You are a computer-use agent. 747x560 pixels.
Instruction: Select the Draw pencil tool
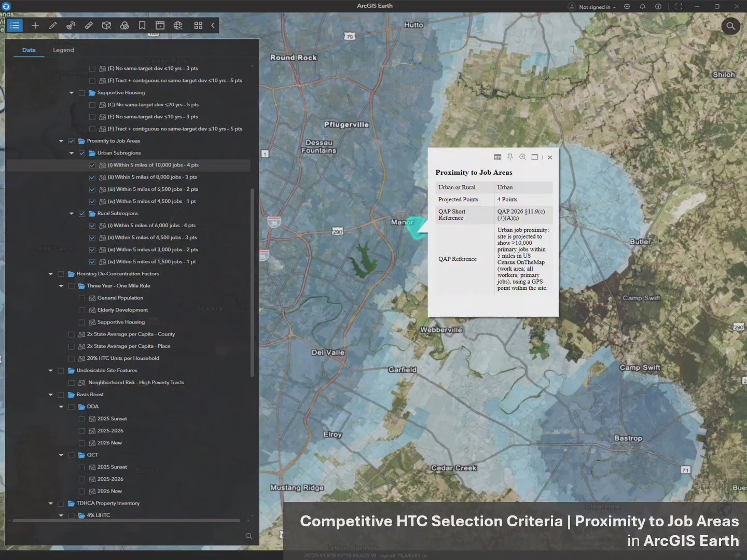coord(53,25)
